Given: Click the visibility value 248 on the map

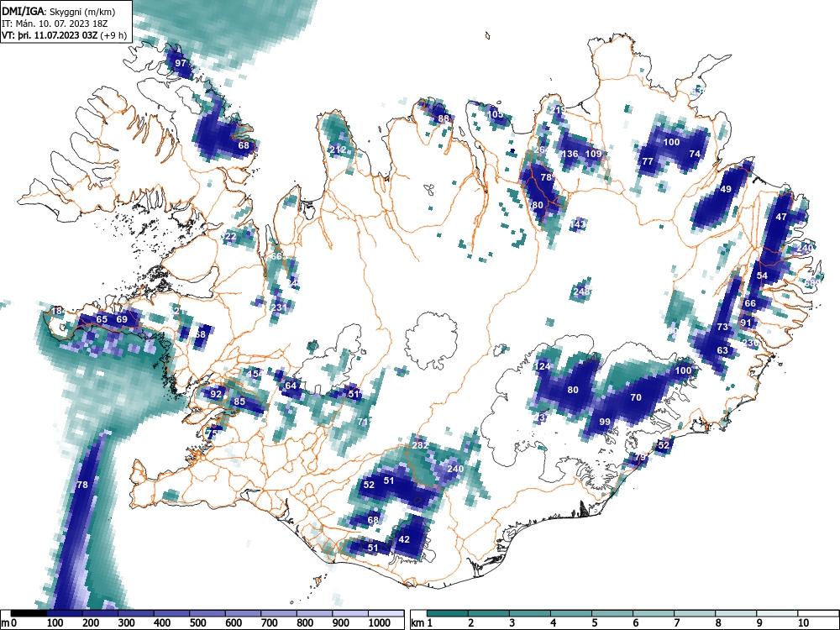Looking at the screenshot, I should (581, 291).
